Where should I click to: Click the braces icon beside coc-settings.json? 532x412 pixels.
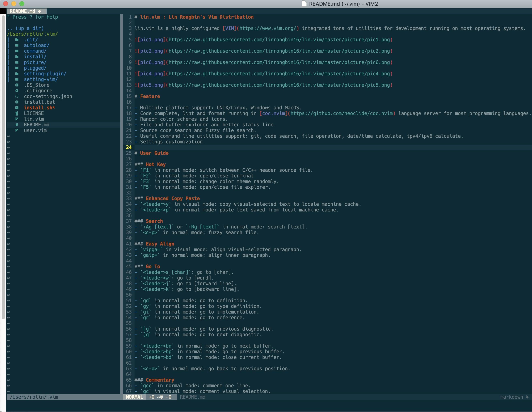tap(17, 96)
